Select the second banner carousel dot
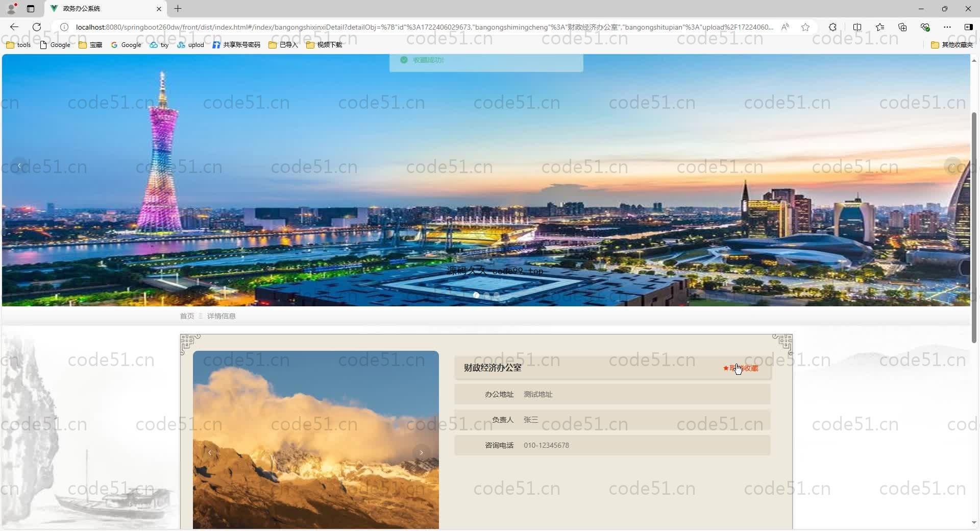The image size is (980, 531). [486, 295]
